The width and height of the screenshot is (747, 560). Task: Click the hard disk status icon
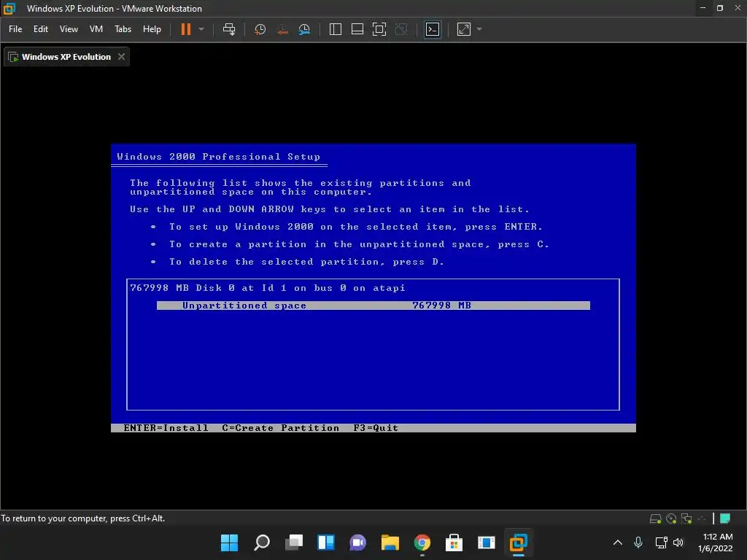656,518
